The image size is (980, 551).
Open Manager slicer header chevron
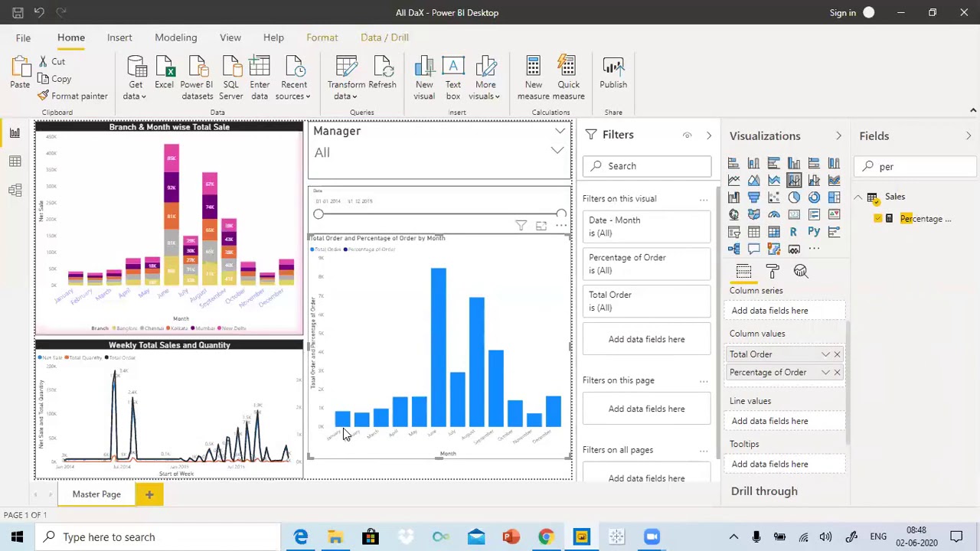pyautogui.click(x=560, y=132)
